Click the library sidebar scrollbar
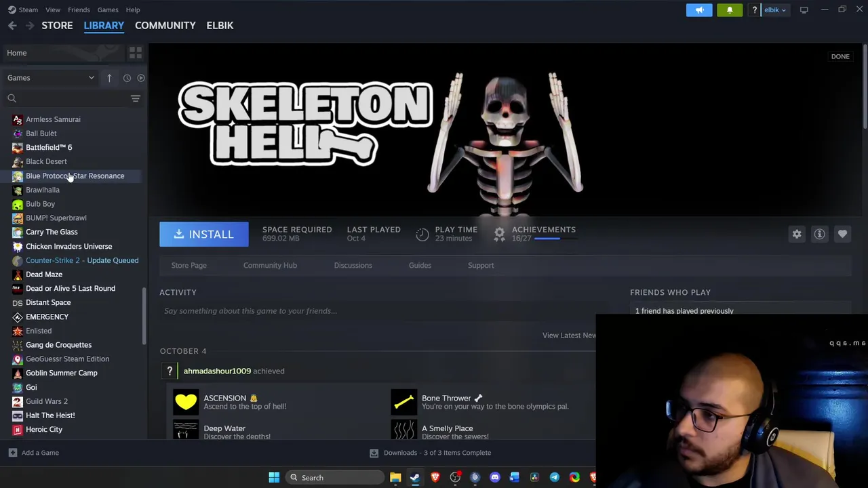The image size is (868, 488). (x=143, y=316)
